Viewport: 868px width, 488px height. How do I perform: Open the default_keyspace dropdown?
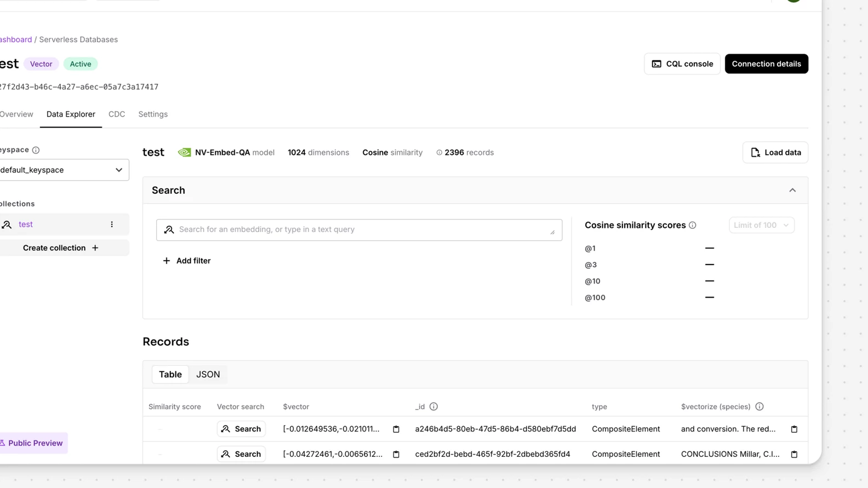[64, 170]
